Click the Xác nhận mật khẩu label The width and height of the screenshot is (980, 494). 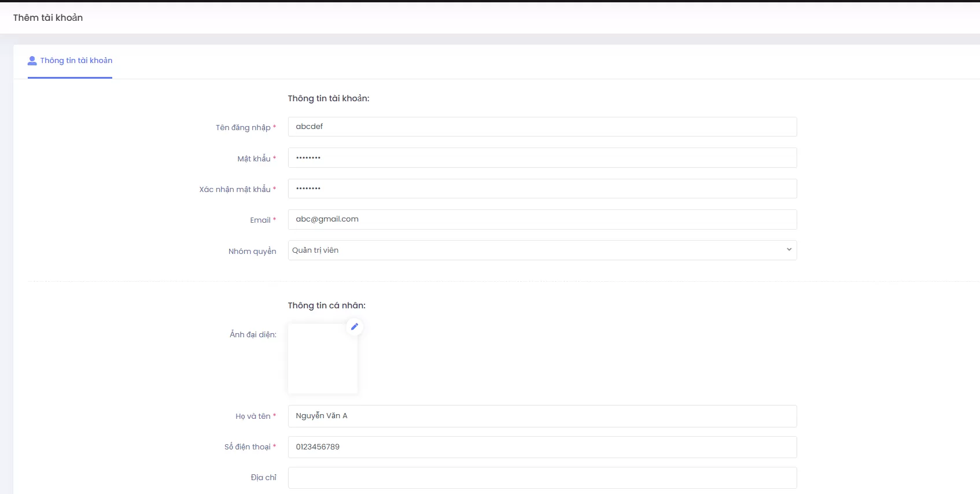point(235,190)
